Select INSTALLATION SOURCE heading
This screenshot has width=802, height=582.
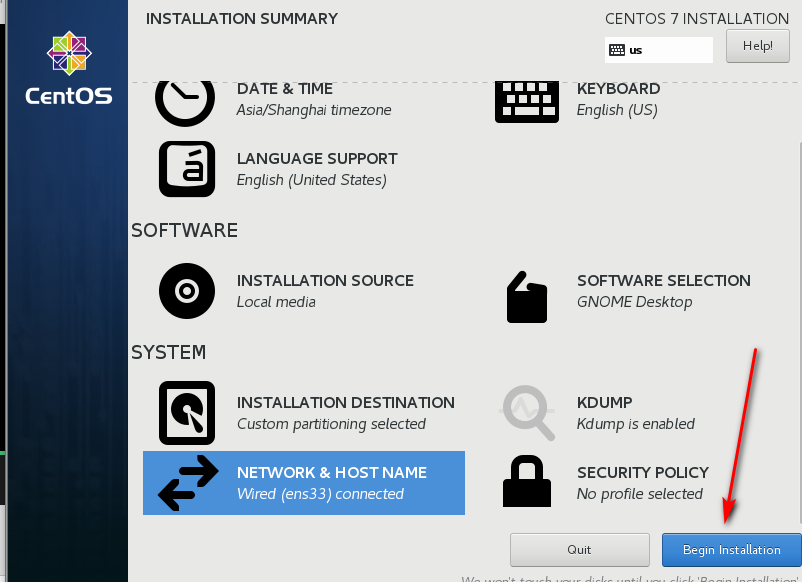[325, 280]
